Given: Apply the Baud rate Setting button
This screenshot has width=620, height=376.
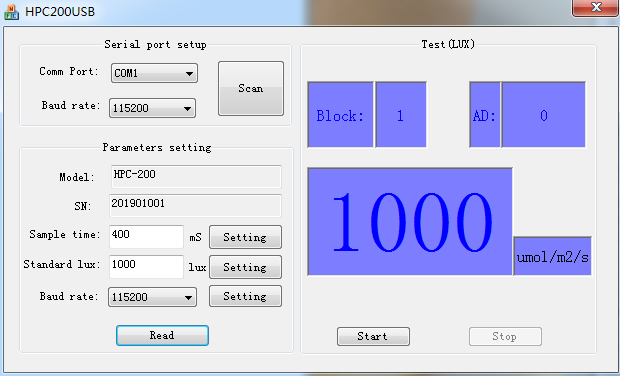Looking at the screenshot, I should point(245,296).
